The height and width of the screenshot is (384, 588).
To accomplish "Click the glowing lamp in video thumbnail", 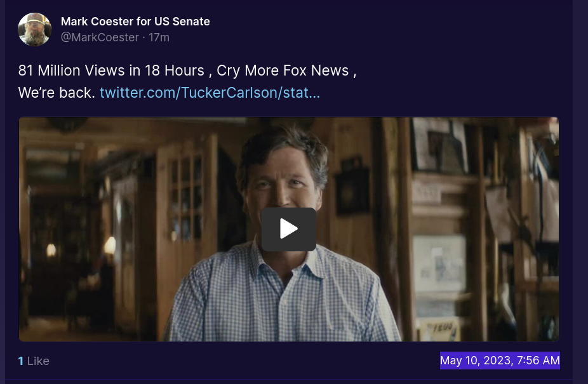I will [x=110, y=246].
